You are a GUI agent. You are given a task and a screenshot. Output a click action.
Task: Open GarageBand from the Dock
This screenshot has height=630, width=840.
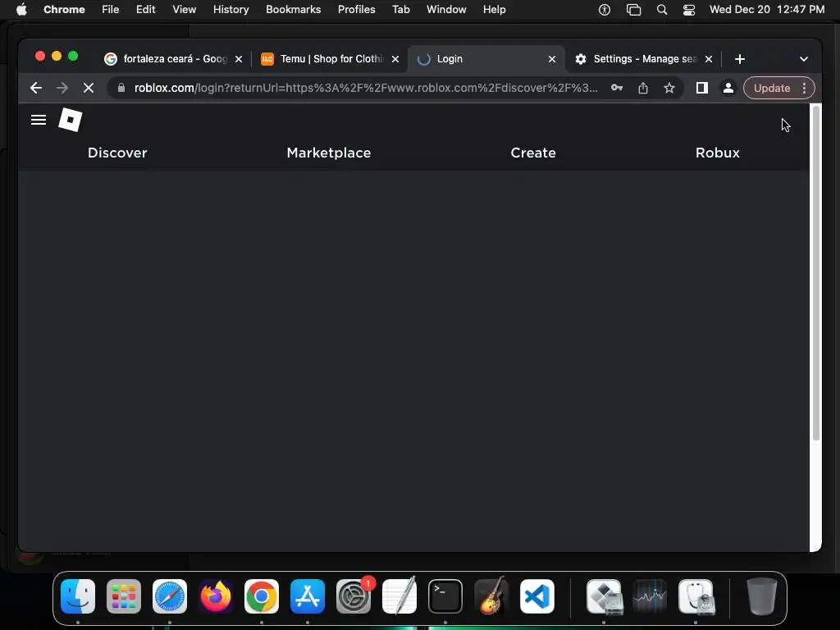pyautogui.click(x=491, y=596)
